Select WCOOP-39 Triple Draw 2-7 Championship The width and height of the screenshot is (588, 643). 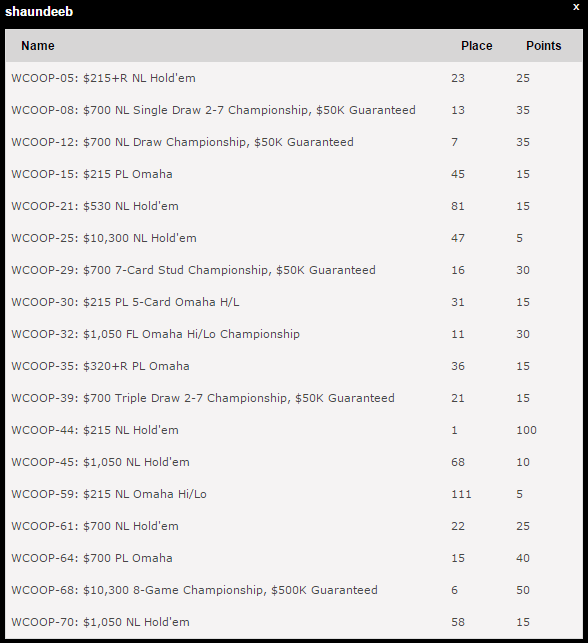[294, 398]
